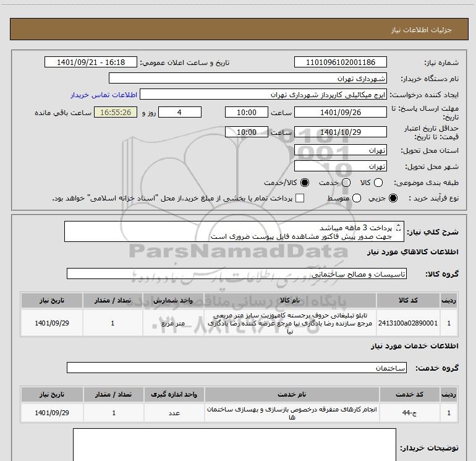Click the نام دستگاه خریدار field

point(248,78)
